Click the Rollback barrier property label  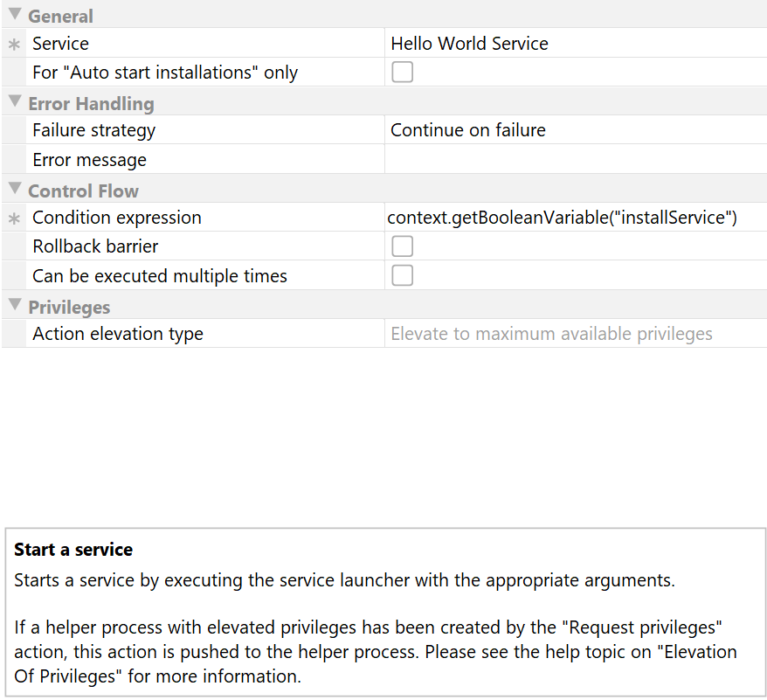tap(95, 246)
